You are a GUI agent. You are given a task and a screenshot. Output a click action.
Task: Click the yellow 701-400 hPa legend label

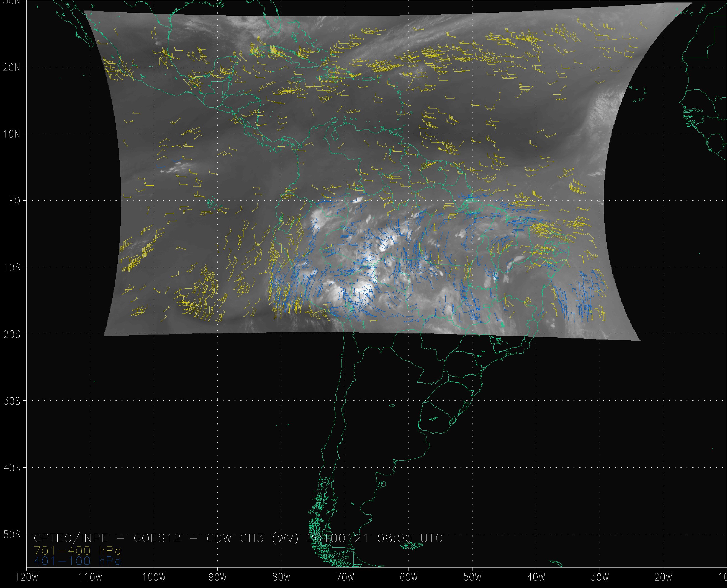click(x=77, y=551)
